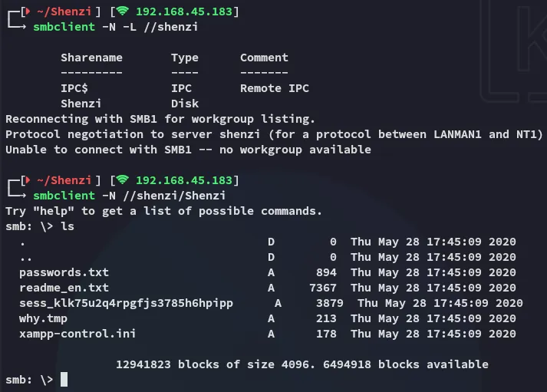Screen dimensions: 547x392
Task: Click the block cursor after smb: \>
Action: point(64,380)
